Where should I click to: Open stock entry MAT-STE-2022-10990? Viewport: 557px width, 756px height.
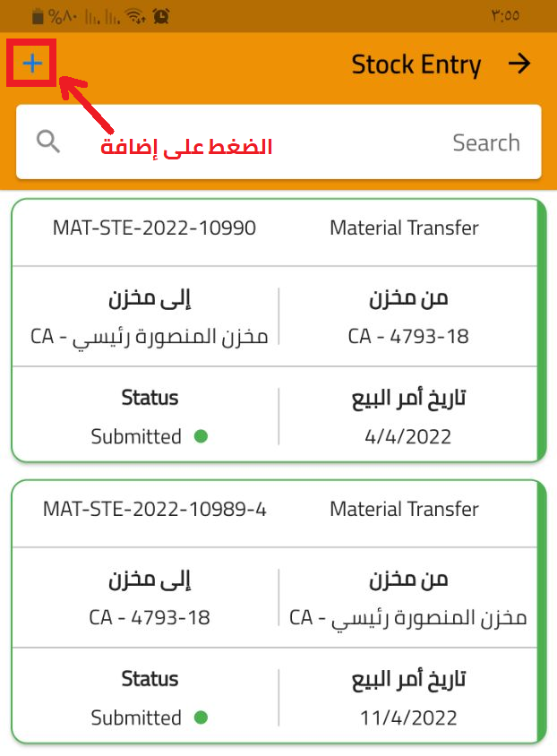(x=154, y=228)
